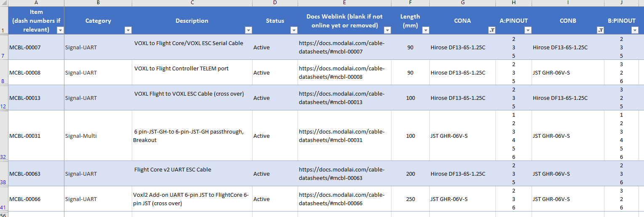Open the B:PINOUT column filter dropdown

pos(635,30)
